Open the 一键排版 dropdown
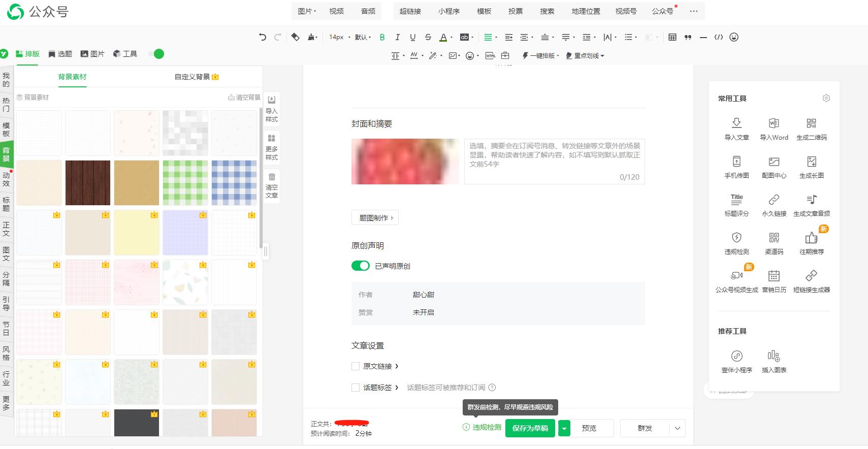The width and height of the screenshot is (868, 449). 541,55
